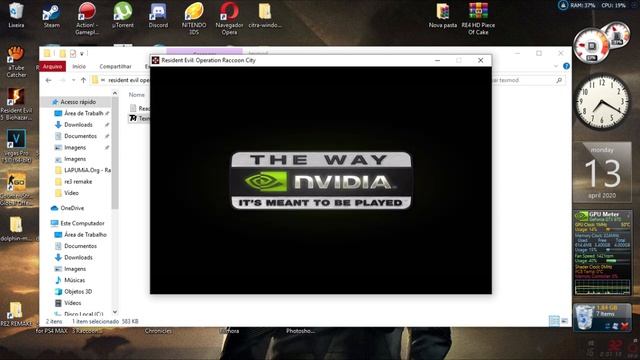
Task: Open the Counter-Strike Global Offensive desktop shortcut
Action: point(16,189)
